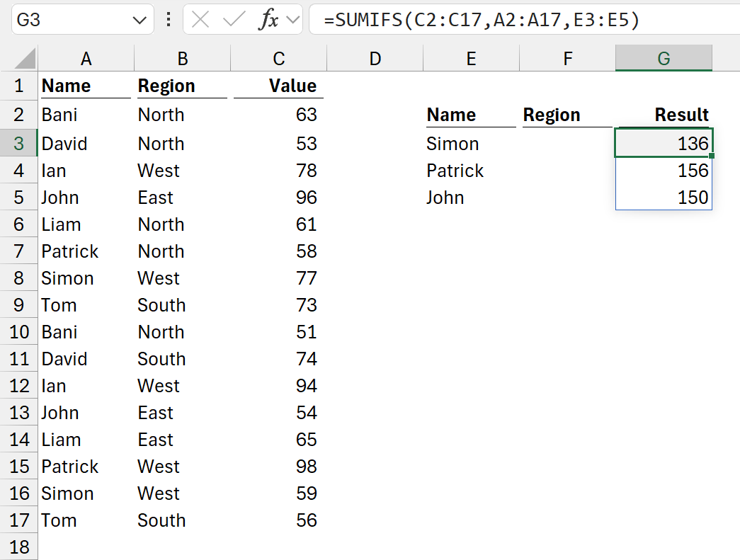
Task: Click the Enter checkmark formula icon
Action: [233, 20]
